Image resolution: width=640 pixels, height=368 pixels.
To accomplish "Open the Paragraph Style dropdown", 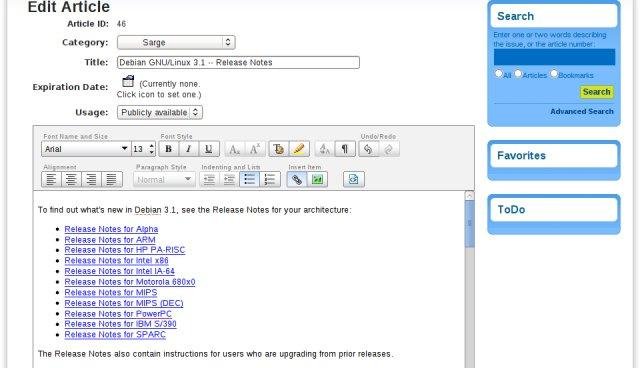I will (164, 180).
